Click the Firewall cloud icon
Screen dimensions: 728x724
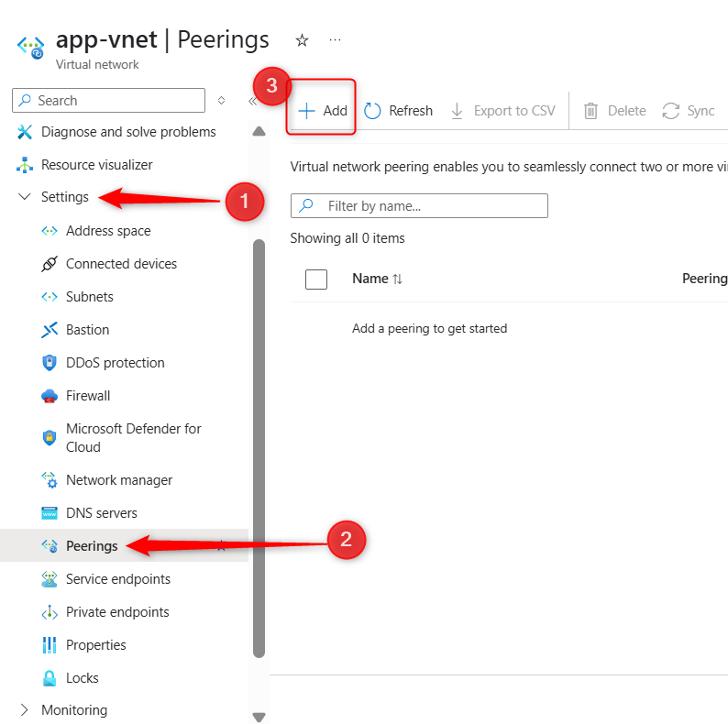[50, 396]
